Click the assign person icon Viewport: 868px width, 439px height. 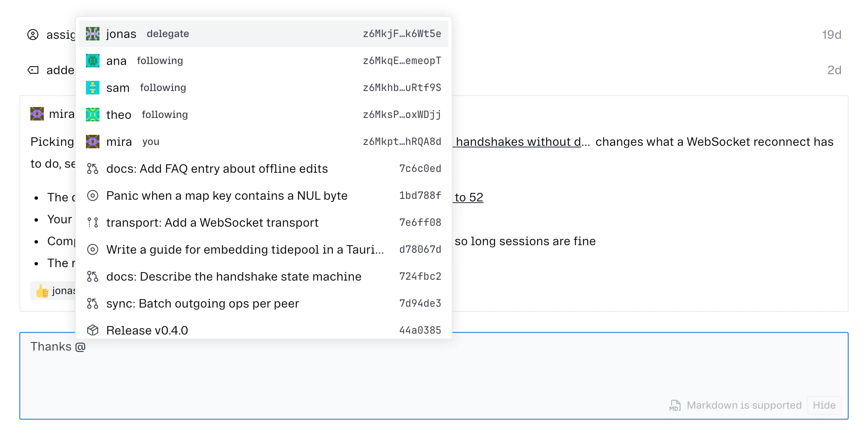[33, 35]
